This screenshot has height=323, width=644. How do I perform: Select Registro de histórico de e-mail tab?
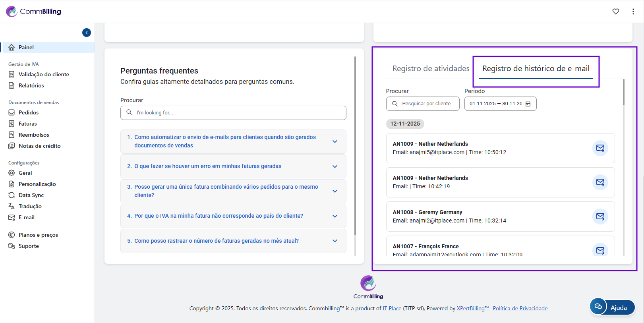pos(536,69)
